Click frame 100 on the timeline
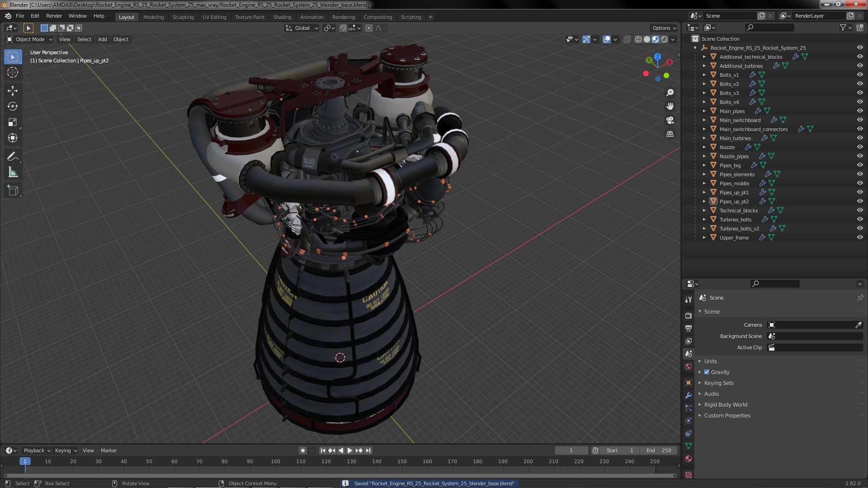The image size is (868, 488). [275, 462]
